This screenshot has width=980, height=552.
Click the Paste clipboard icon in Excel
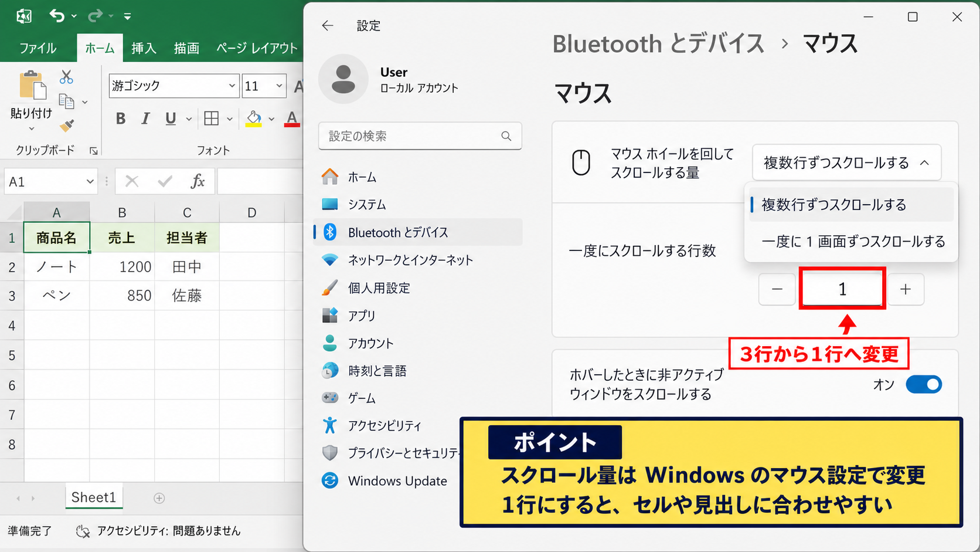pos(32,86)
